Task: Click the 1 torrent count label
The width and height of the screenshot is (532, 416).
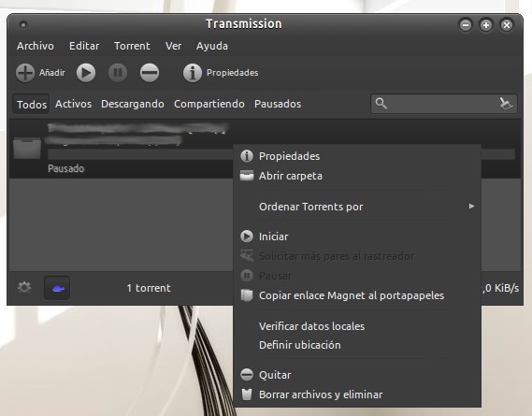Action: [149, 288]
